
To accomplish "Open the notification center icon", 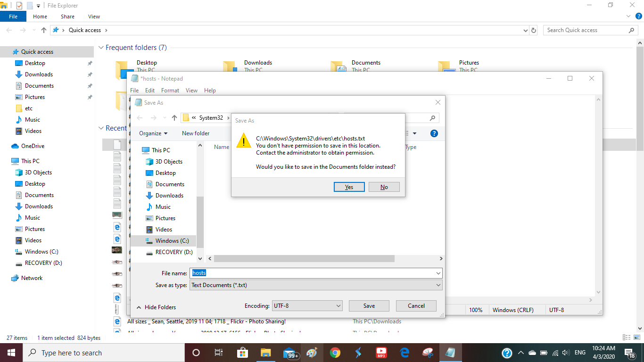I will [630, 353].
